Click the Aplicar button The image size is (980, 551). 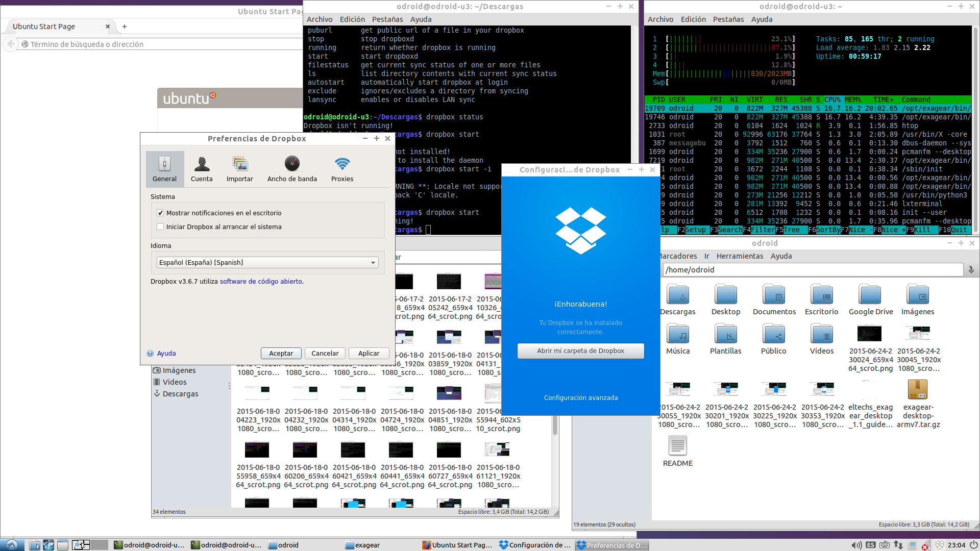click(x=369, y=353)
